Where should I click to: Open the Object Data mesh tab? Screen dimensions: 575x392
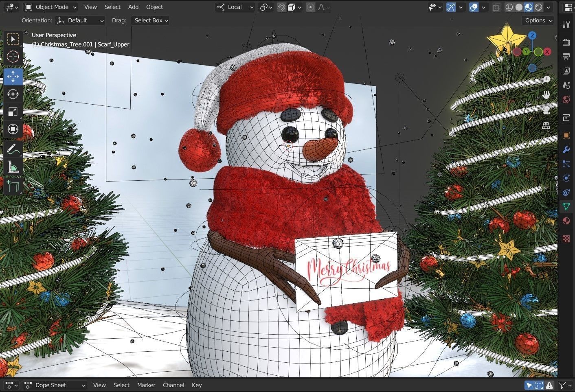(x=566, y=206)
